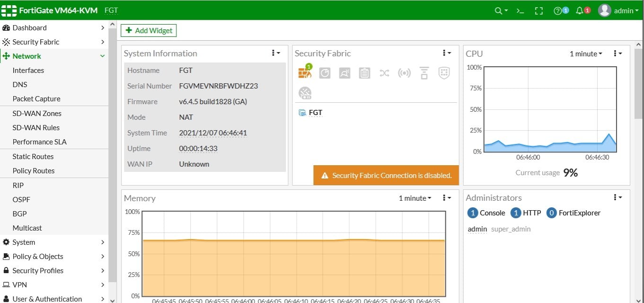Click the wireless access point icon

(x=404, y=73)
